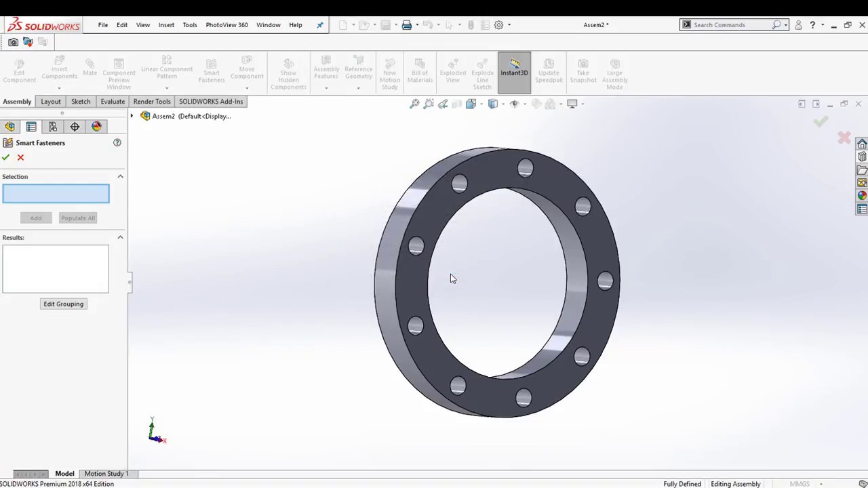This screenshot has width=868, height=488.
Task: Click the Populate All button
Action: pyautogui.click(x=78, y=218)
